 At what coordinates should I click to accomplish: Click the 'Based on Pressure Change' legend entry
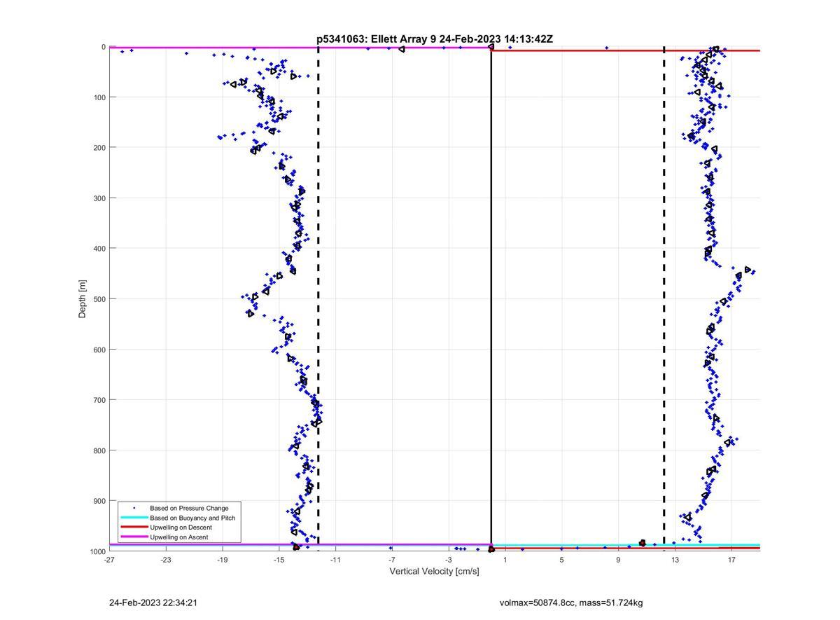(189, 508)
